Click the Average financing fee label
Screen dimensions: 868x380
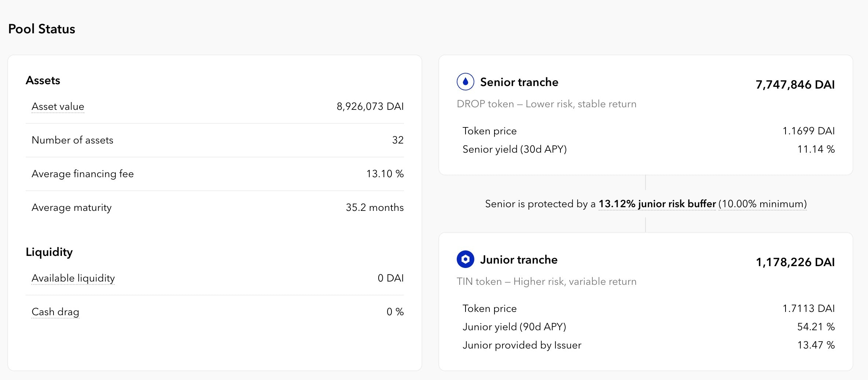[82, 174]
